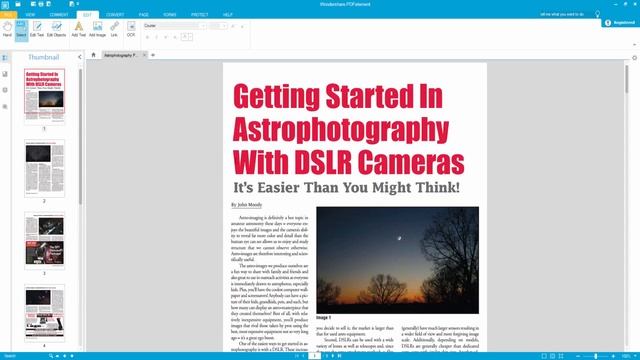Image resolution: width=640 pixels, height=360 pixels.
Task: Click the 'Tell me what you want to do' box
Action: point(562,14)
